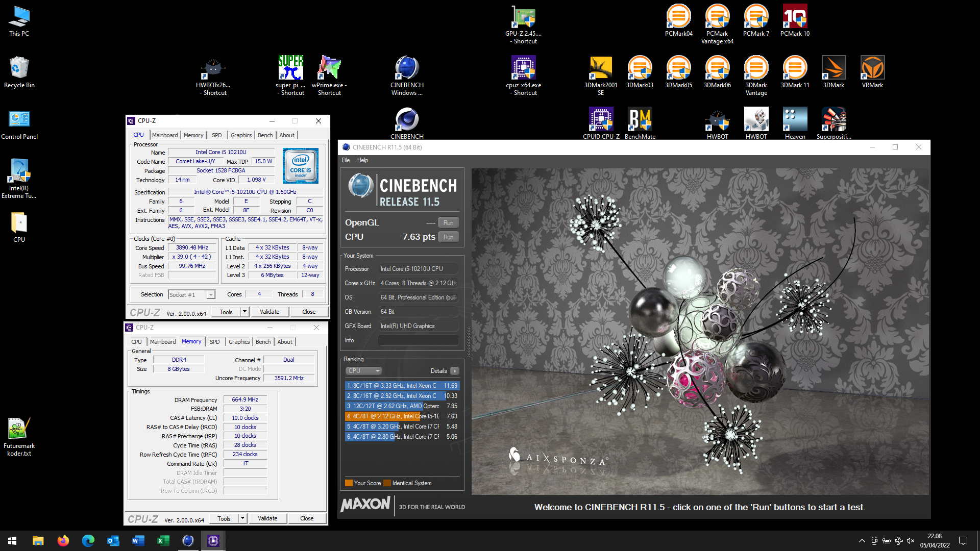Launch the 3DMark06 icon
980x551 pixels.
(x=718, y=72)
